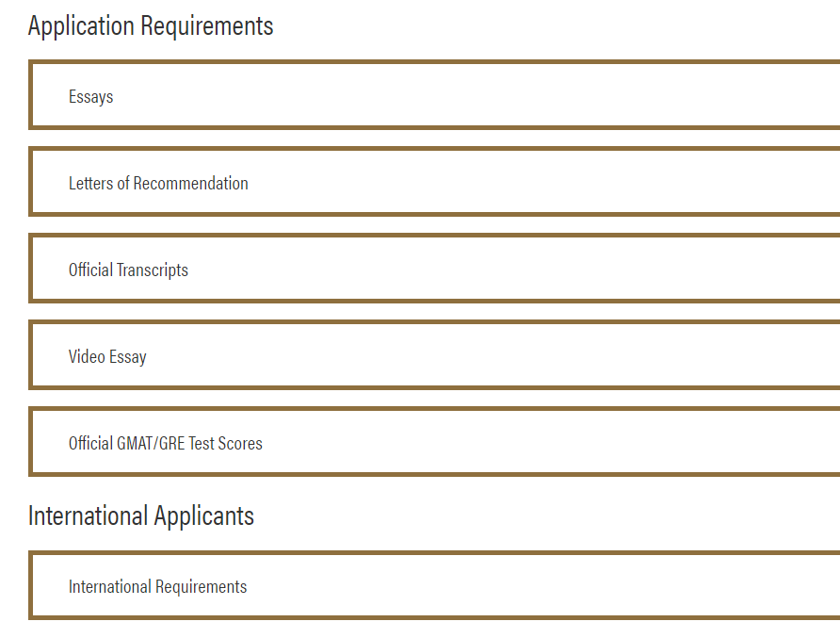Click left border of Letters of Recommendation box
Screen dimensions: 840x638
pyautogui.click(x=31, y=182)
